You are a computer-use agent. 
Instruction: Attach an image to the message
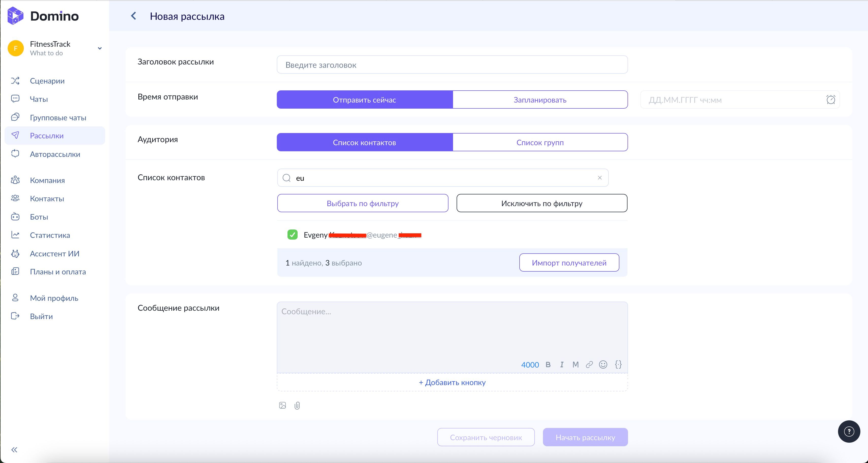tap(282, 405)
